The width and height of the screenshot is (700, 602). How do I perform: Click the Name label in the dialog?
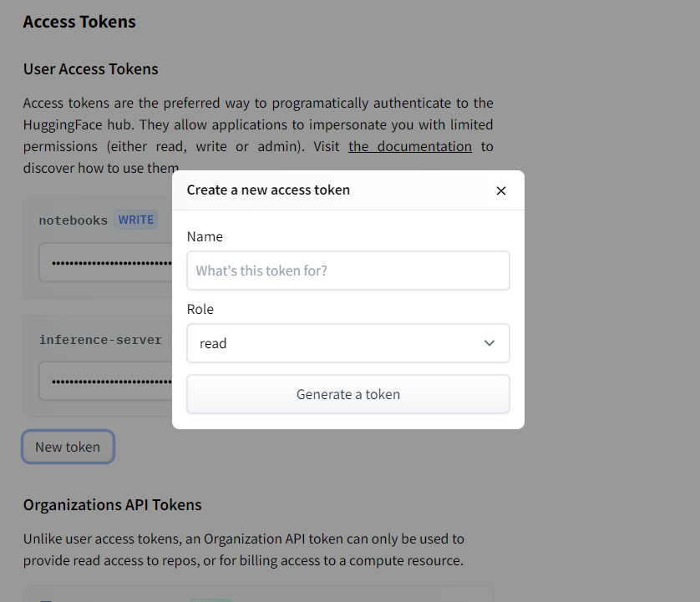205,236
